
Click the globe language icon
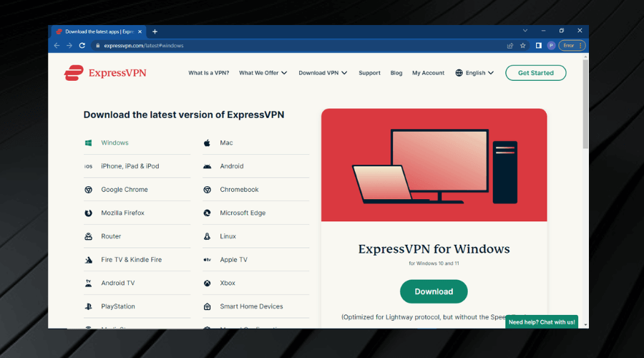tap(459, 73)
